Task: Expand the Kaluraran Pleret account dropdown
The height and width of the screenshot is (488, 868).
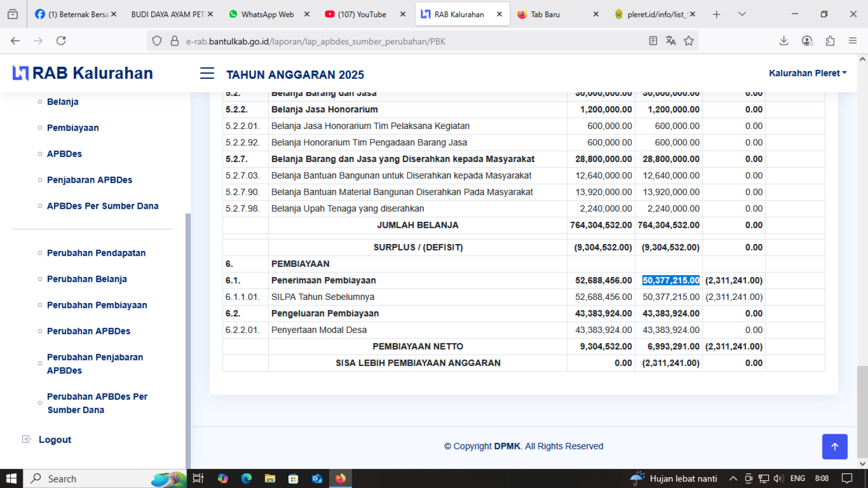Action: coord(807,73)
